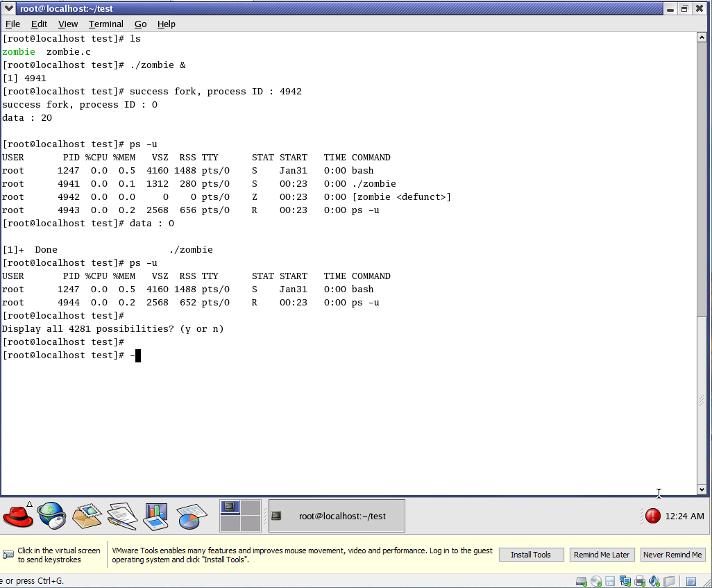The image size is (712, 588).
Task: Launch the word processor paper-and-pen icon
Action: coord(121,516)
